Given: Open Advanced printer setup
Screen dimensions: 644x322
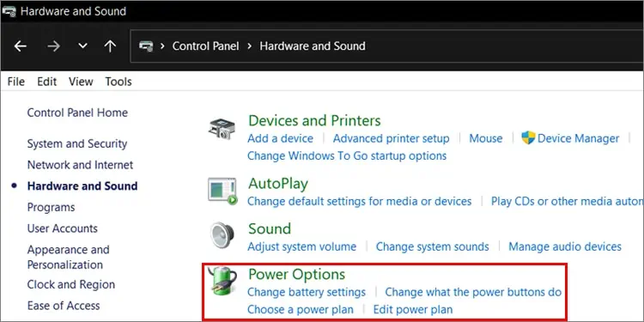Looking at the screenshot, I should tap(391, 138).
